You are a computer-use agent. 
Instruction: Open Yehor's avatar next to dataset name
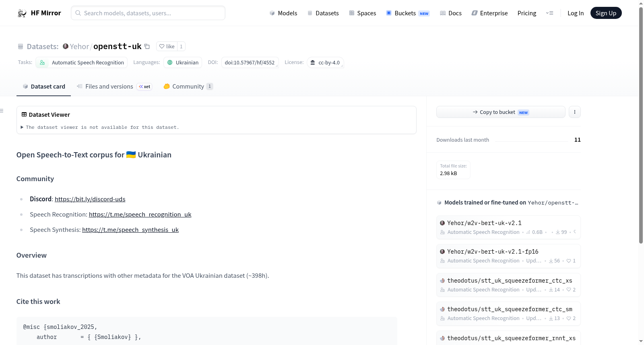click(66, 46)
